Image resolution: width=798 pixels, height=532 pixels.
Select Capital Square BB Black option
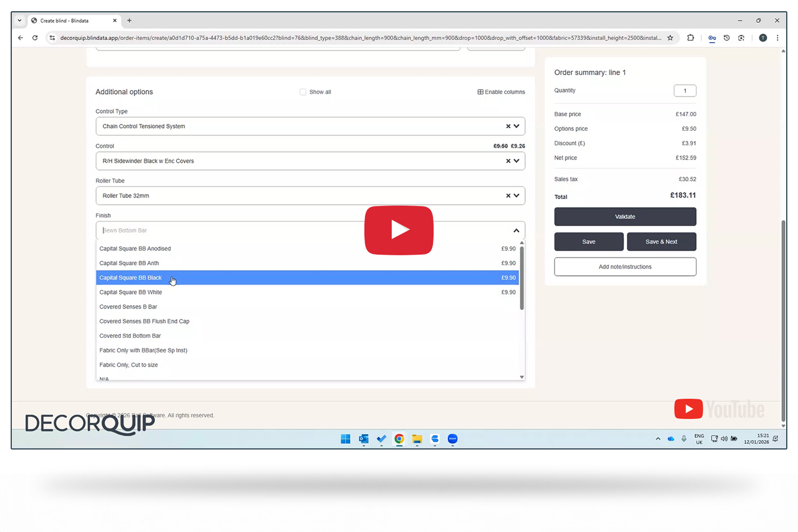click(131, 278)
